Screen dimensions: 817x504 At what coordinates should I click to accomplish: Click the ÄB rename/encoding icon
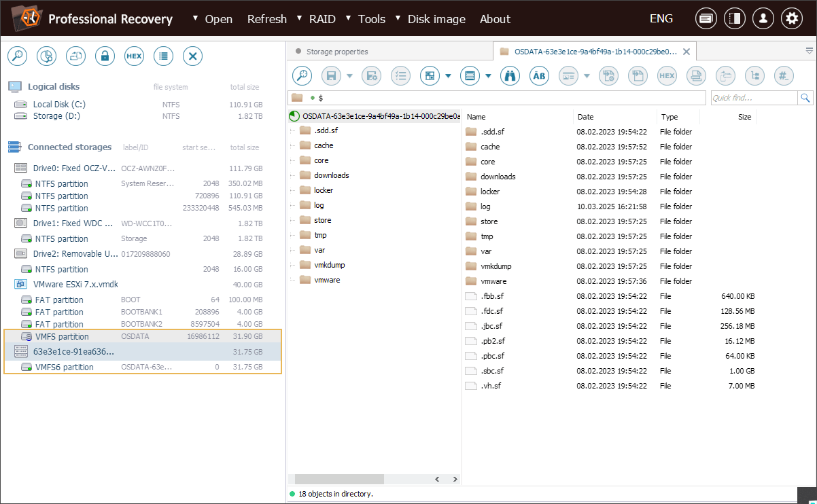[539, 76]
